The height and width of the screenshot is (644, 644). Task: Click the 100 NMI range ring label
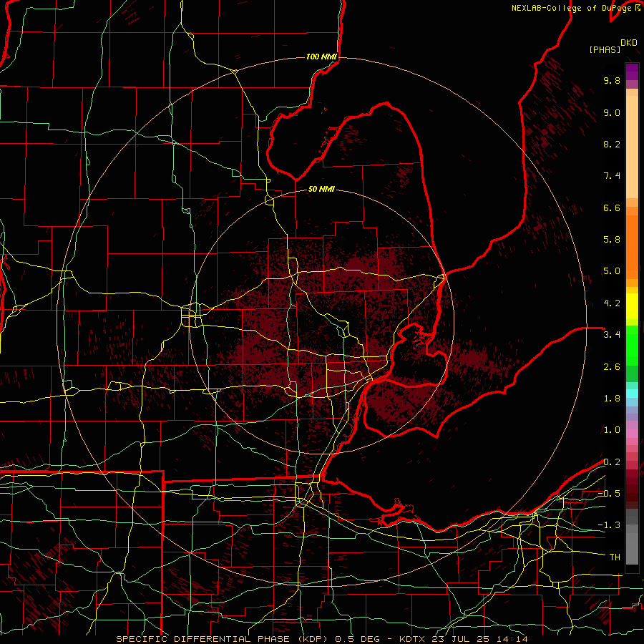tap(321, 57)
